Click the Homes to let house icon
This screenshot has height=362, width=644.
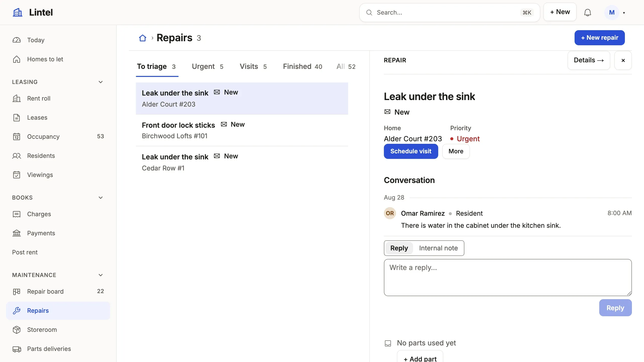tap(17, 59)
